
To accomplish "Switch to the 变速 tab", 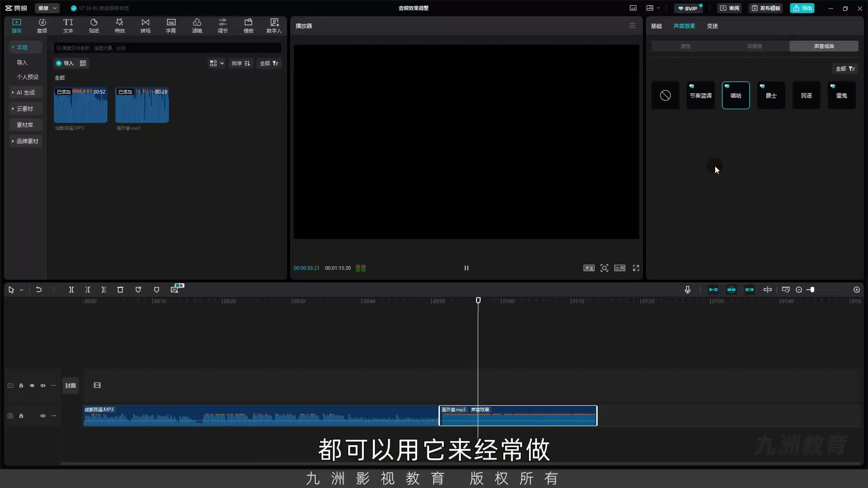I will click(712, 26).
